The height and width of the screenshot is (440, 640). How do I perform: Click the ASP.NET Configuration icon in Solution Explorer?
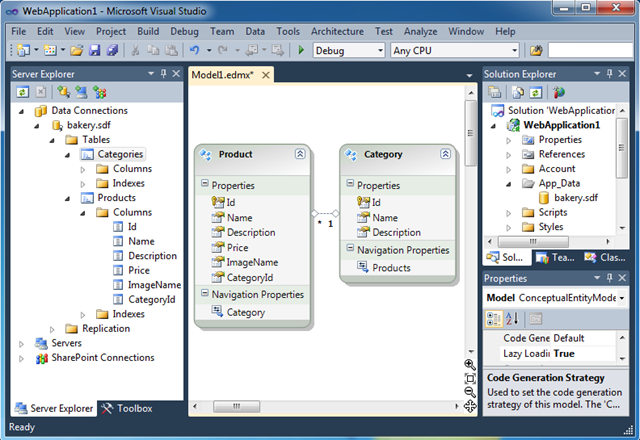[559, 92]
